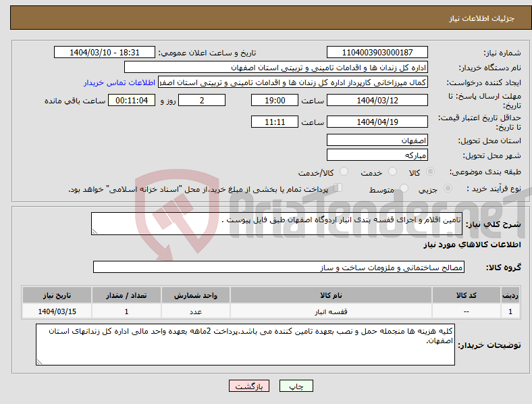Viewport: 532px width, 404px height.
Task: Click the واحد شمارش column header
Action: pyautogui.click(x=196, y=295)
